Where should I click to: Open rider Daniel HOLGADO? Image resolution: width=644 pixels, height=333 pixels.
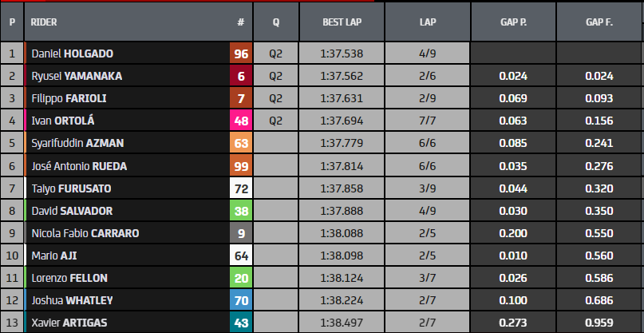[72, 54]
